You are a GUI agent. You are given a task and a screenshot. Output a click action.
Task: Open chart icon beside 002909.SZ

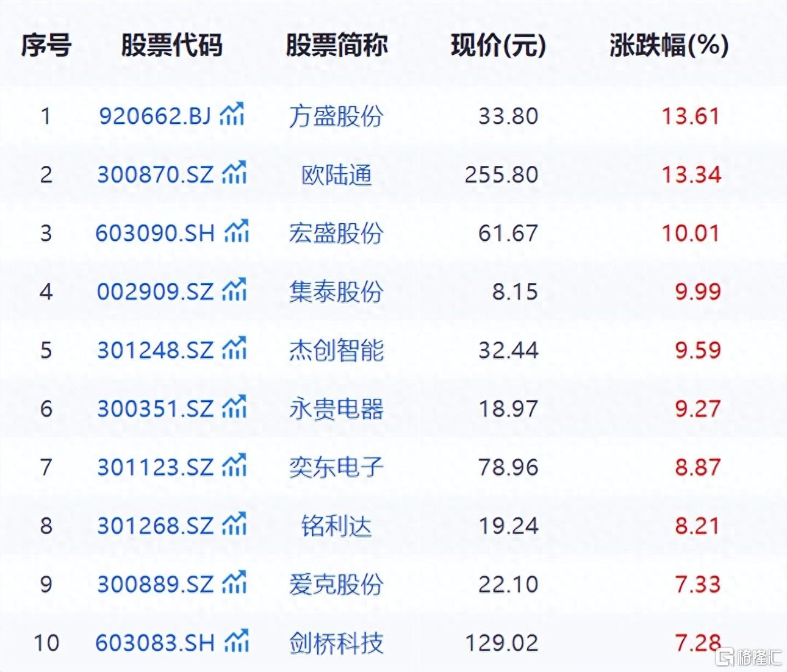pos(235,290)
